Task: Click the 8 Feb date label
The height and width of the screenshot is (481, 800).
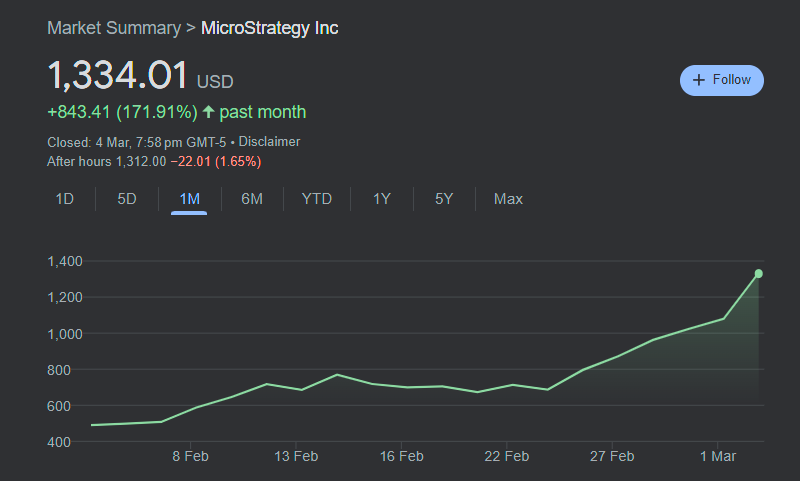Action: tap(190, 456)
